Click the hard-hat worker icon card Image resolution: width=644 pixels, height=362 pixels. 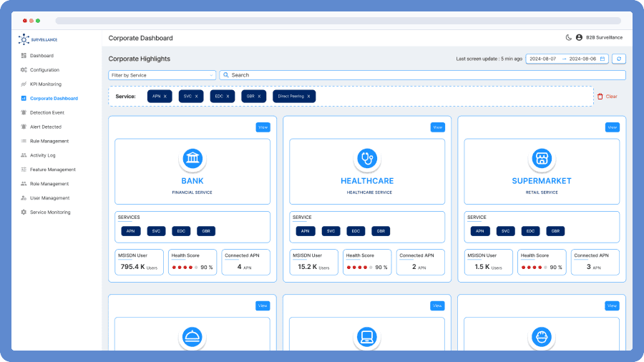pyautogui.click(x=542, y=337)
